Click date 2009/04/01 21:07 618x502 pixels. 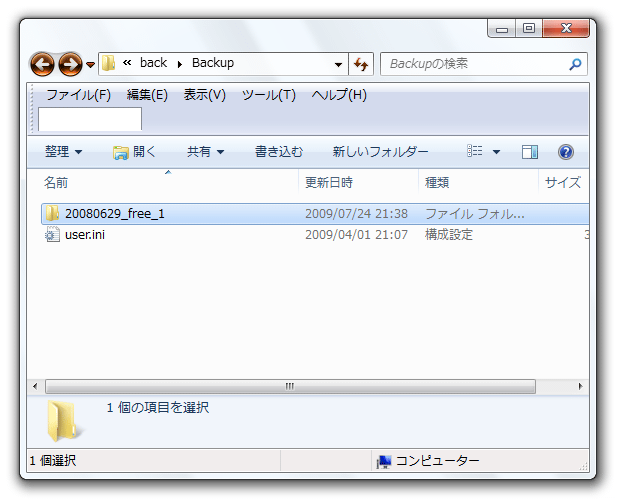[356, 235]
